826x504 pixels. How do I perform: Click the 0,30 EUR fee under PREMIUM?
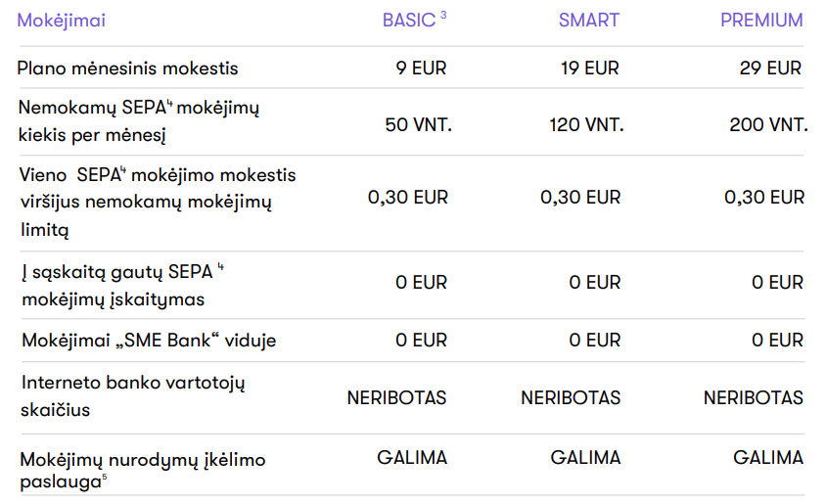[x=764, y=198]
